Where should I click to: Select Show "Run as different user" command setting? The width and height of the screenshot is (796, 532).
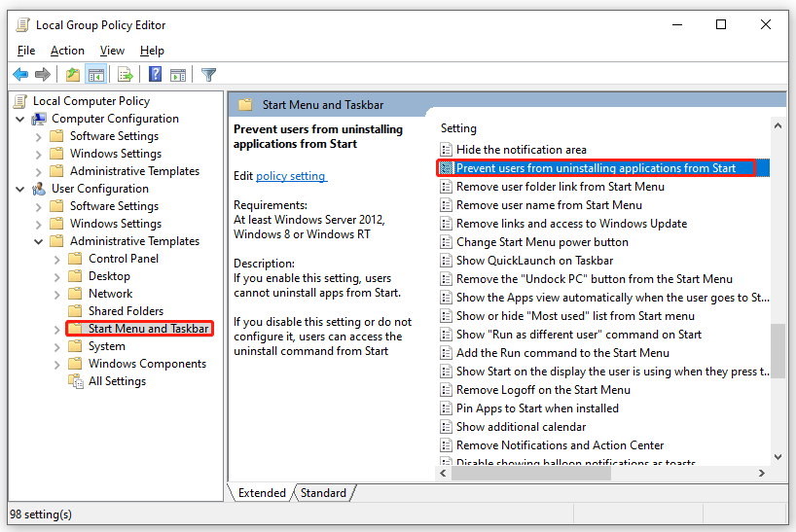pyautogui.click(x=579, y=335)
